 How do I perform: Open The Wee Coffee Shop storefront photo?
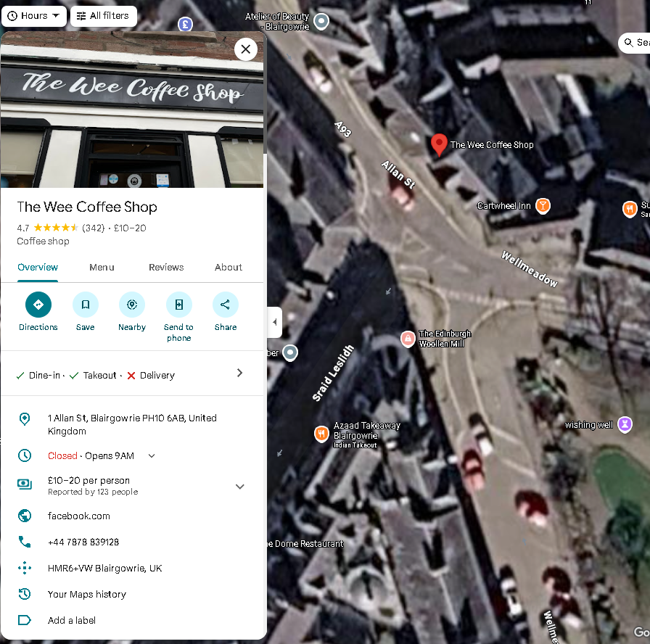(x=132, y=110)
